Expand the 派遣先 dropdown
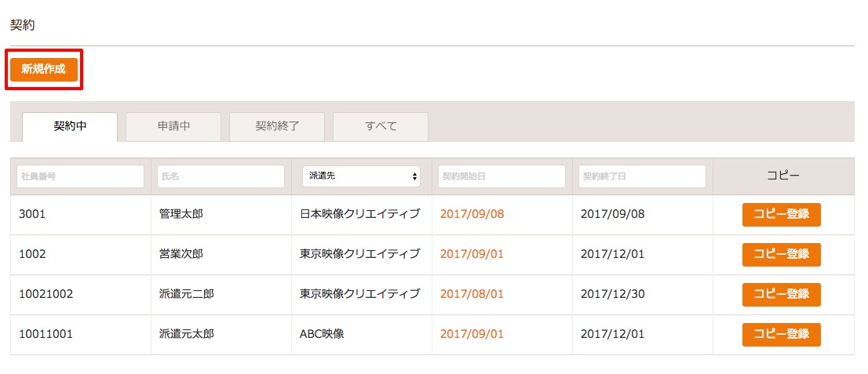 pyautogui.click(x=362, y=176)
